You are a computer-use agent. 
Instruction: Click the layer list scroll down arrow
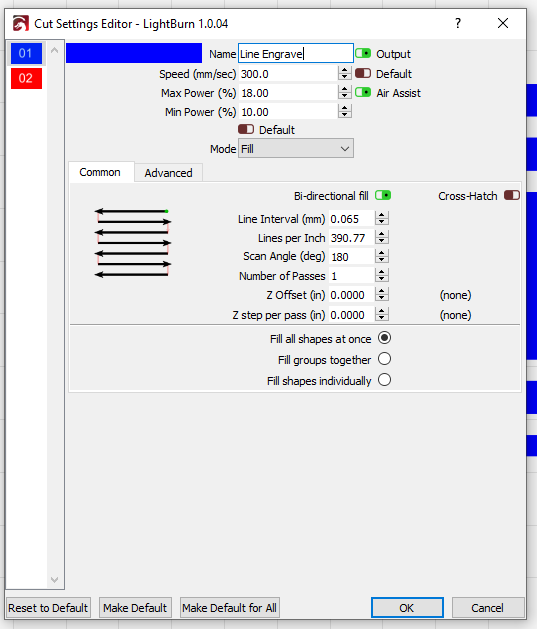55,580
